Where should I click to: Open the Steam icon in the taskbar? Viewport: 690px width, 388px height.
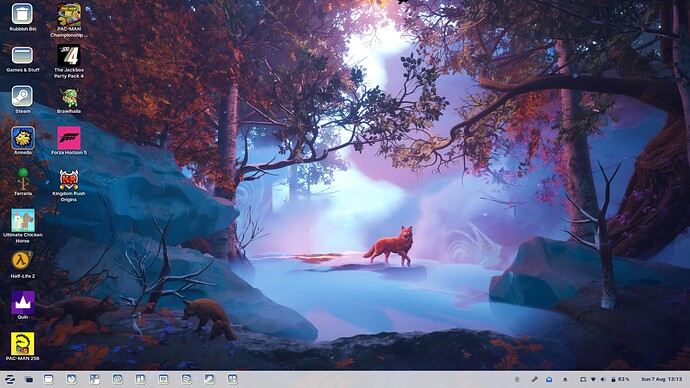coord(209,379)
